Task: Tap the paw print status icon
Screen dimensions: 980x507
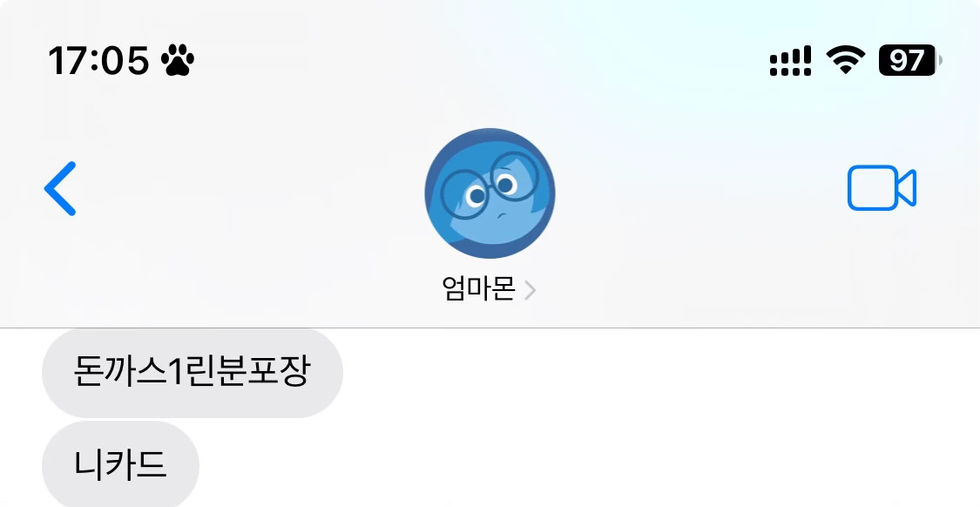Action: point(178,61)
